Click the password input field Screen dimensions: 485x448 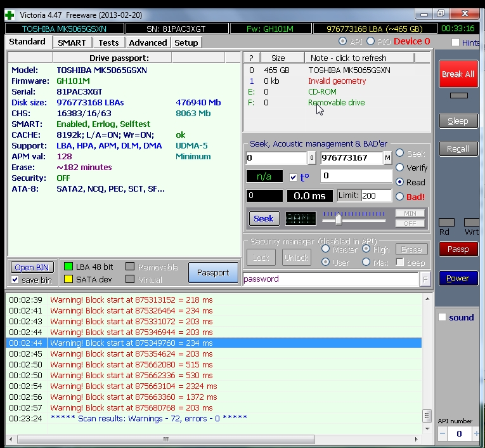pos(331,279)
